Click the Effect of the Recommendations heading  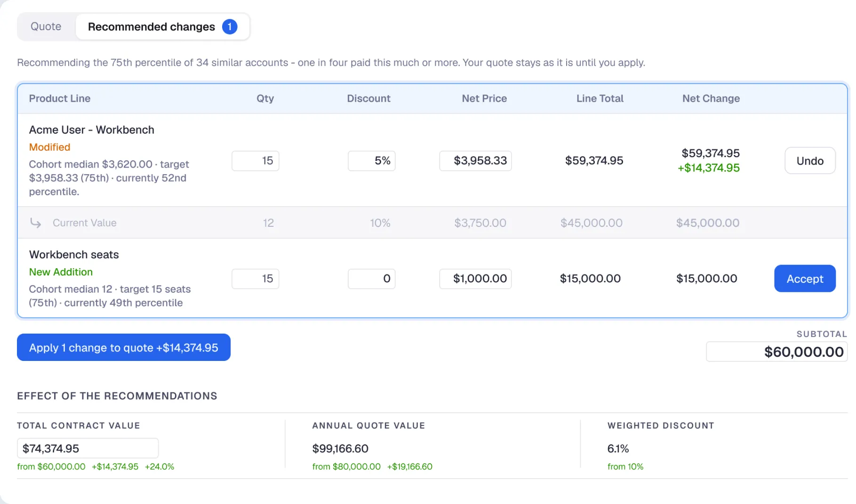click(x=117, y=396)
